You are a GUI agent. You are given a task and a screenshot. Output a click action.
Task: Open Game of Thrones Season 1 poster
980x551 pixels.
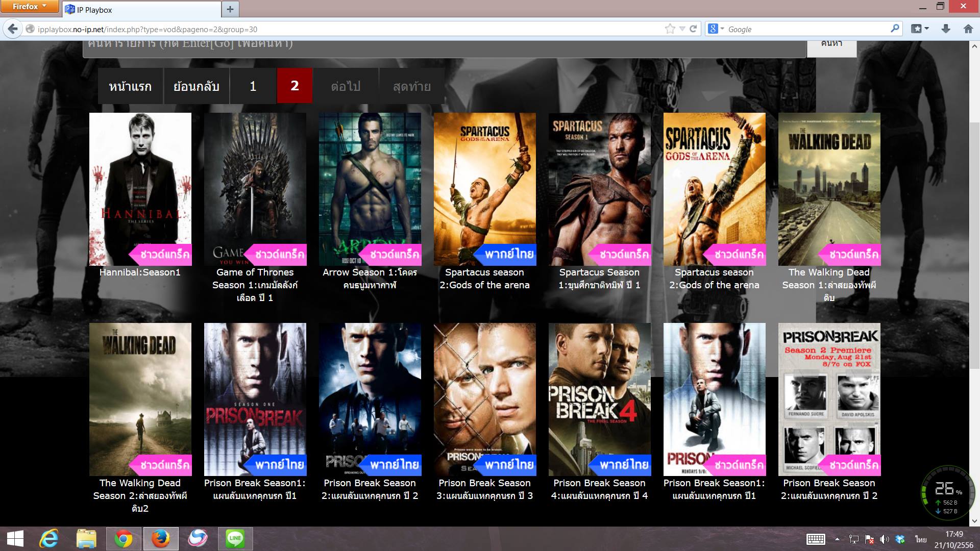(x=255, y=189)
